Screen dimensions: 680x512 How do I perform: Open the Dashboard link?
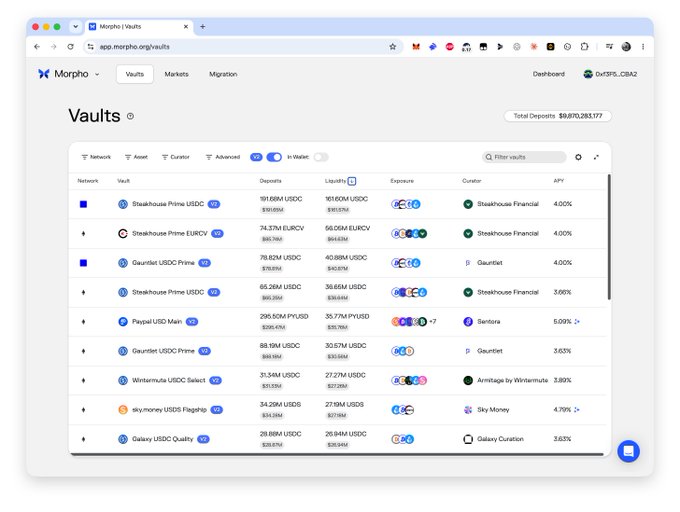pyautogui.click(x=549, y=74)
